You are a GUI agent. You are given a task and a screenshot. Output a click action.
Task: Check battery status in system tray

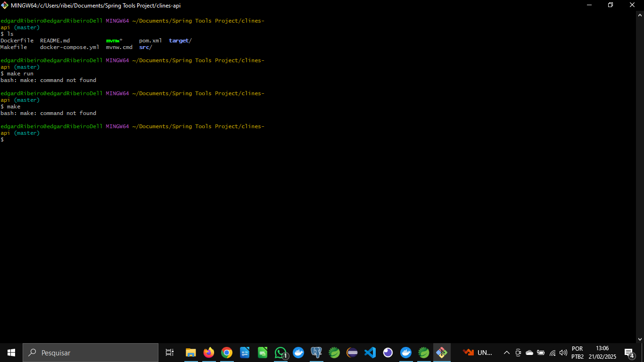(x=541, y=353)
